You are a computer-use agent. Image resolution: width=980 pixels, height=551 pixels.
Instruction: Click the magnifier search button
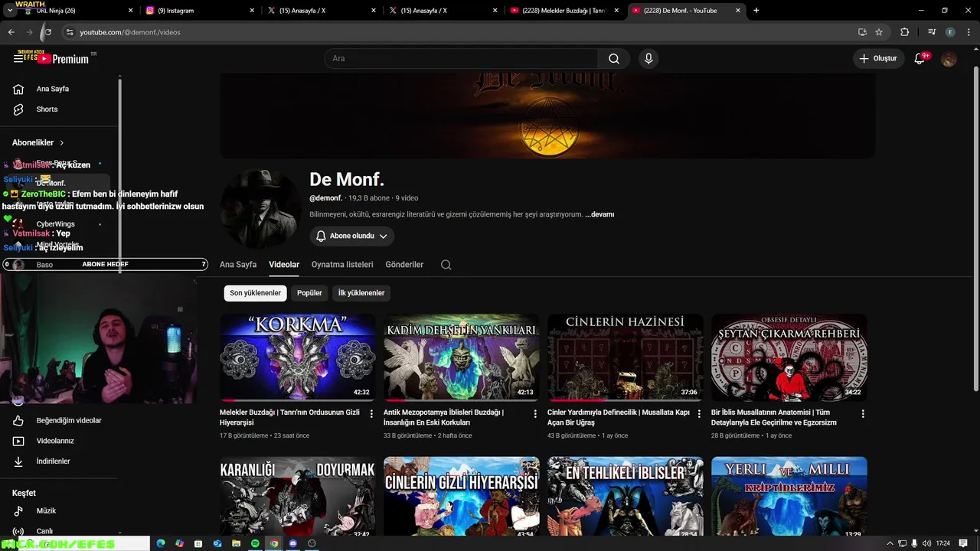pyautogui.click(x=614, y=58)
